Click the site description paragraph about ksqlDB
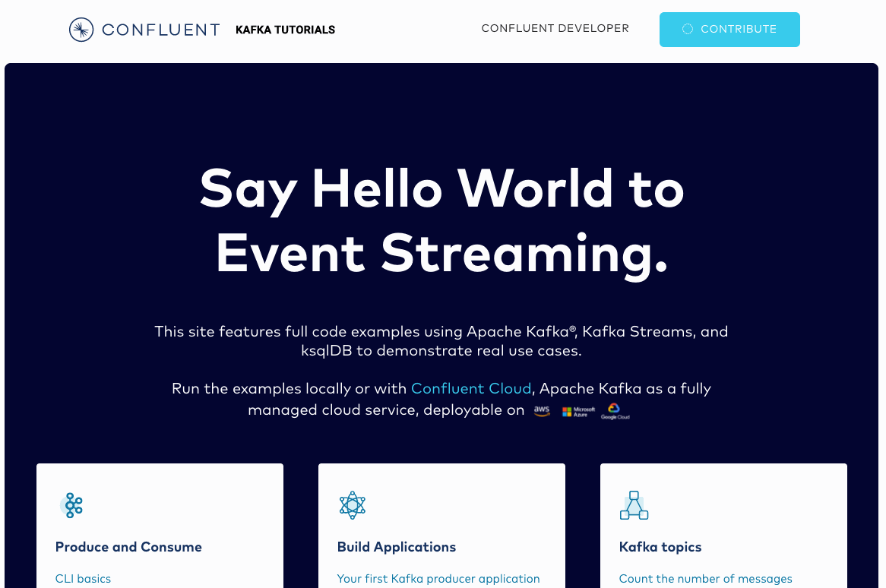886x588 pixels. 441,340
